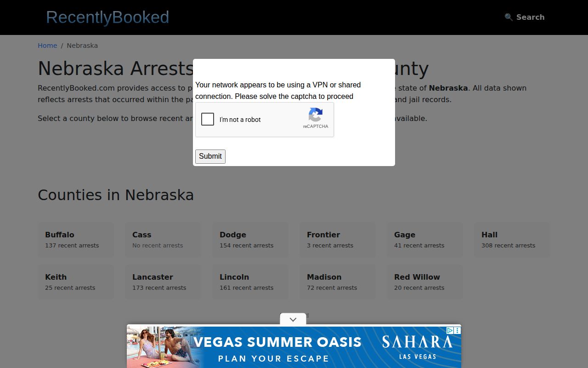Go to the Home breadcrumb link

pyautogui.click(x=47, y=46)
